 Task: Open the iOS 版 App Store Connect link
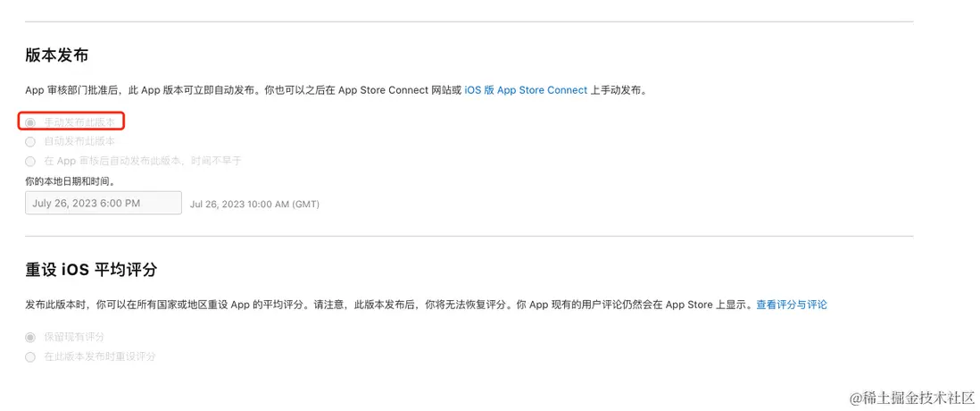(526, 90)
